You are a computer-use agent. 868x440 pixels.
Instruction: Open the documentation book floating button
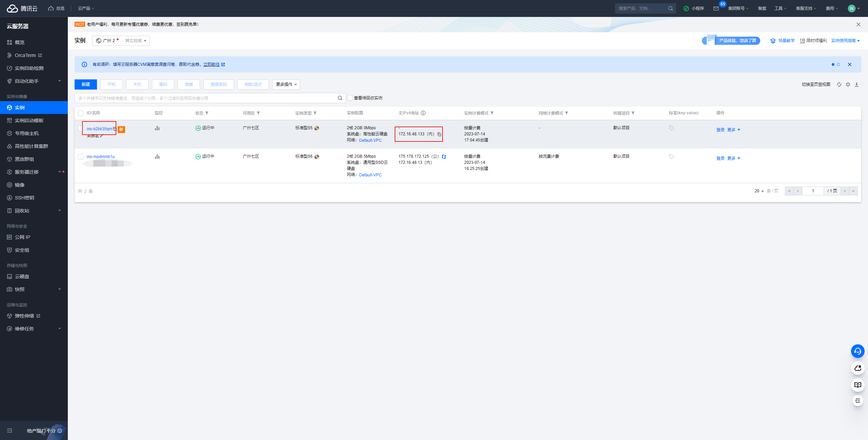click(x=857, y=385)
